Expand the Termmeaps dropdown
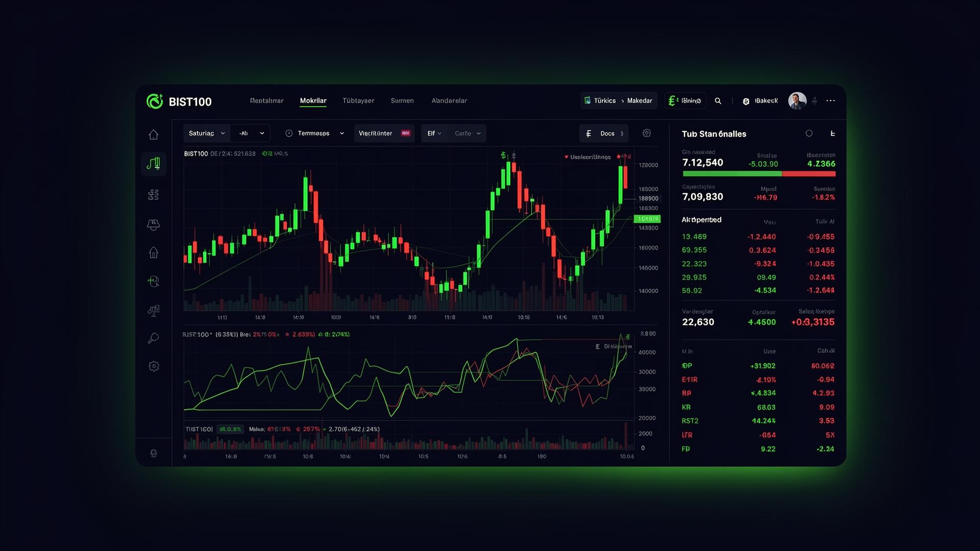 (314, 133)
